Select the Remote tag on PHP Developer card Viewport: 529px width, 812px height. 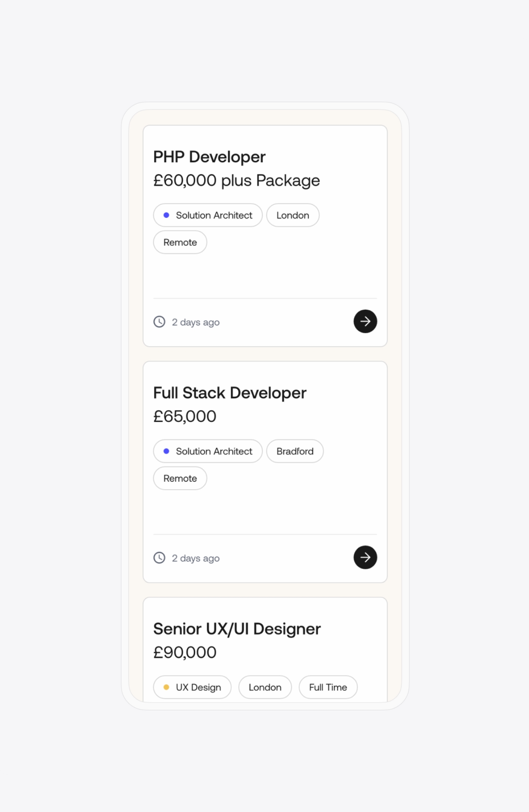point(180,242)
